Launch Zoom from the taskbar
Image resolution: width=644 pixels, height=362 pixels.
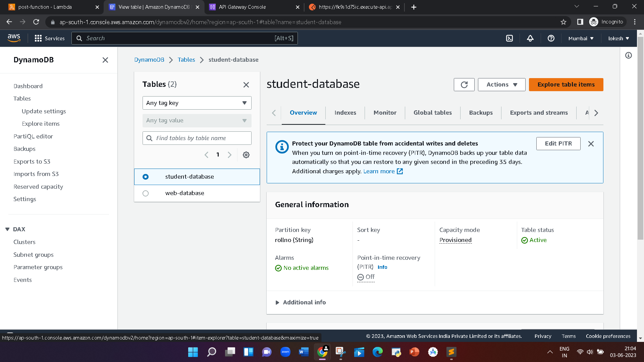click(285, 352)
